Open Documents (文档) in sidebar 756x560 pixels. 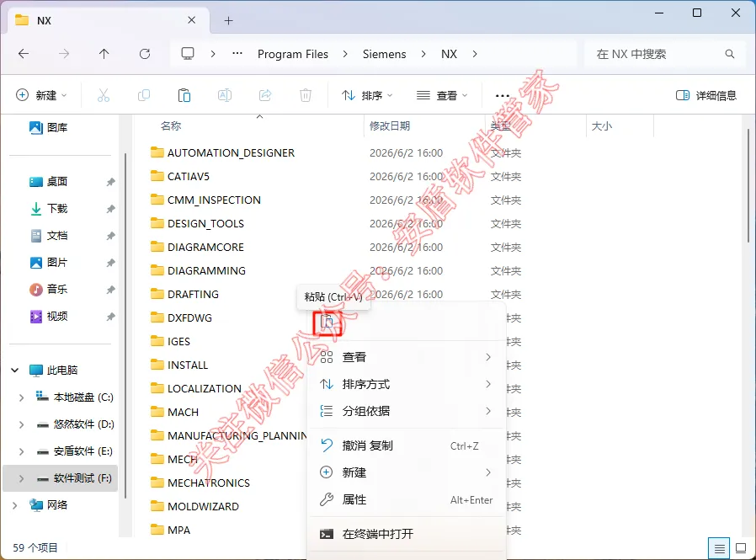pyautogui.click(x=48, y=236)
